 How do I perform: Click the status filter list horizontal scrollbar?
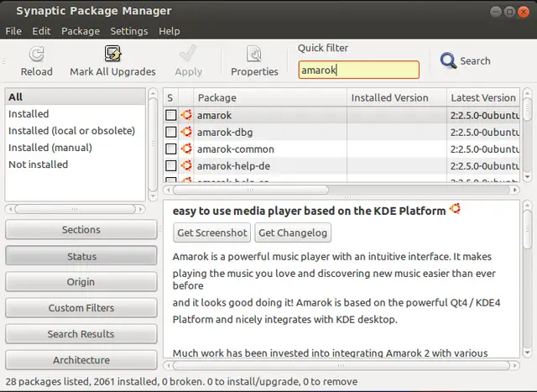click(75, 209)
